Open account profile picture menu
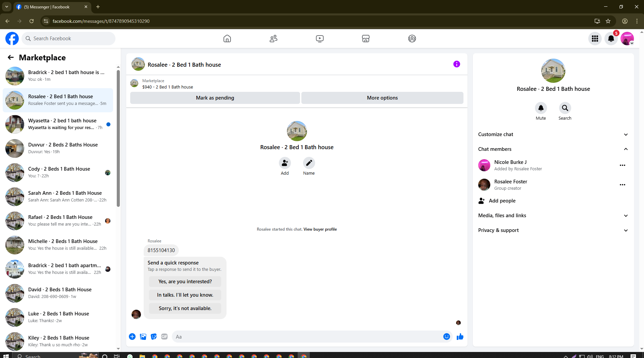This screenshot has height=358, width=644. 627,39
